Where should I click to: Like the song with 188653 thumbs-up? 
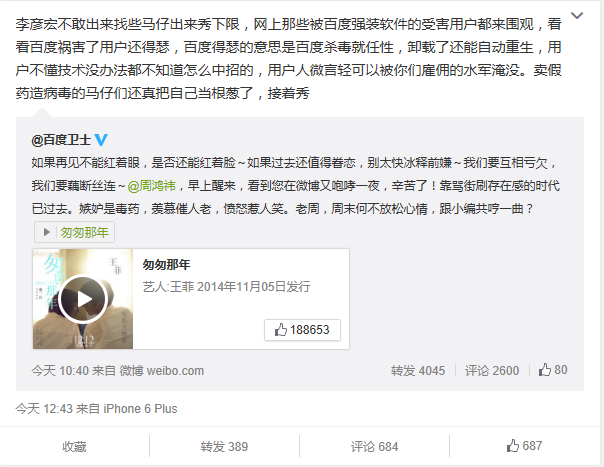point(302,330)
